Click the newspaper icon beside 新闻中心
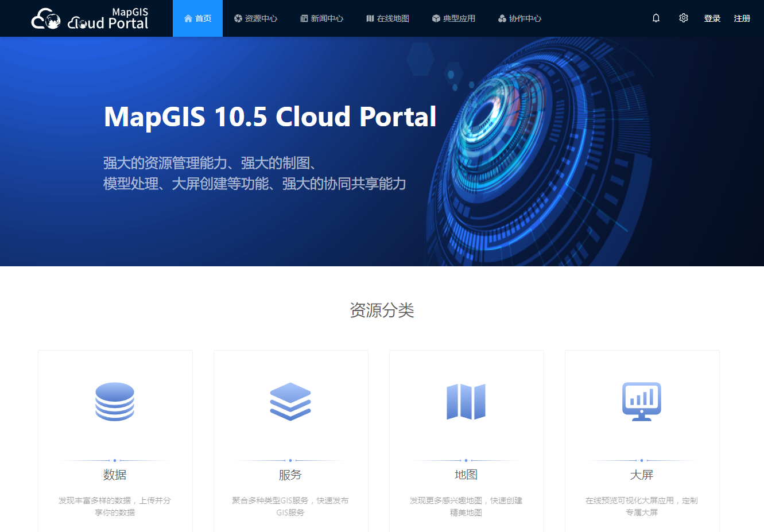The image size is (764, 532). [x=304, y=18]
